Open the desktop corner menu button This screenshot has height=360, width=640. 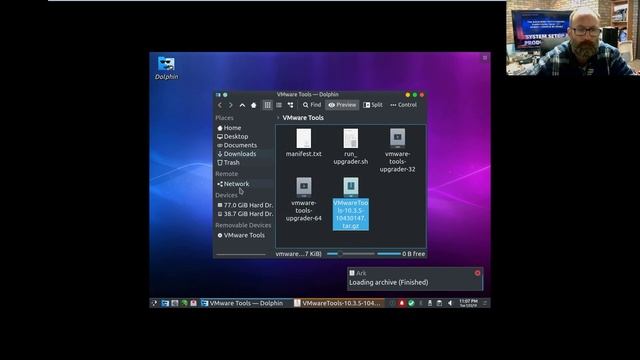pos(485,58)
